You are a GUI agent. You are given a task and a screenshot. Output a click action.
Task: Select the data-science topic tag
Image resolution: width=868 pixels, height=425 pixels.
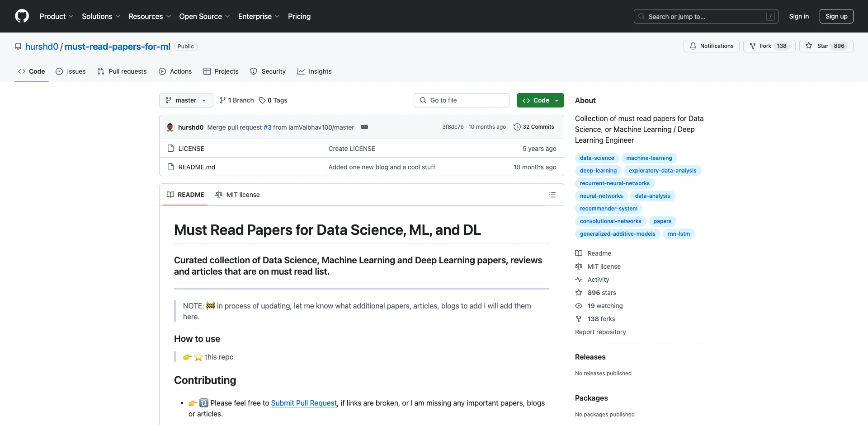click(597, 158)
